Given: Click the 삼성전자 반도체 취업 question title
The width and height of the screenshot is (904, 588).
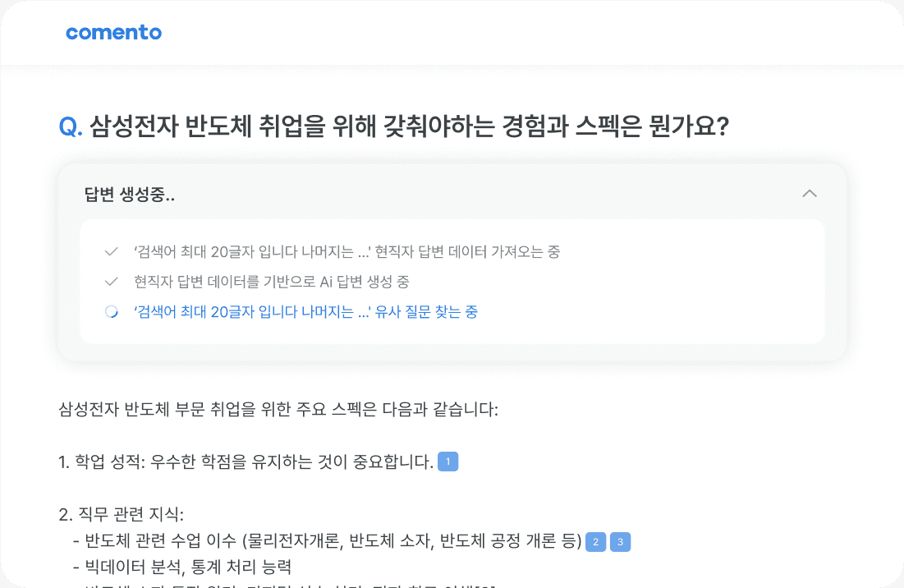Looking at the screenshot, I should click(x=408, y=126).
